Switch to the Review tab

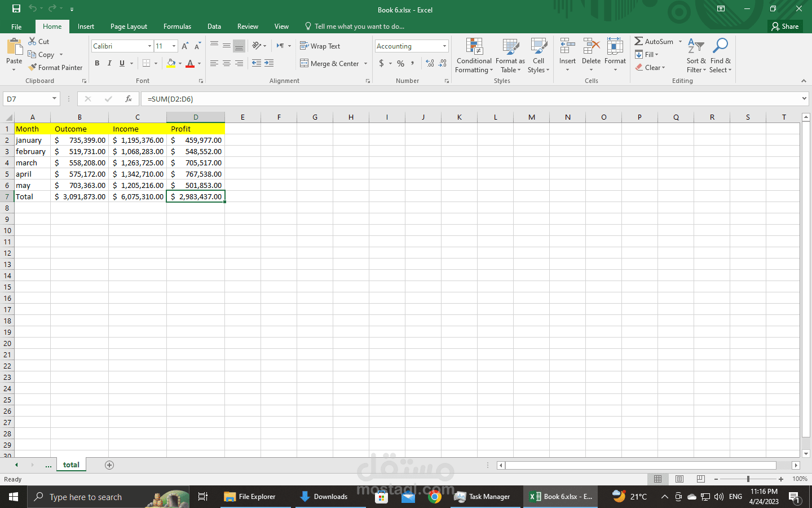[x=248, y=27]
